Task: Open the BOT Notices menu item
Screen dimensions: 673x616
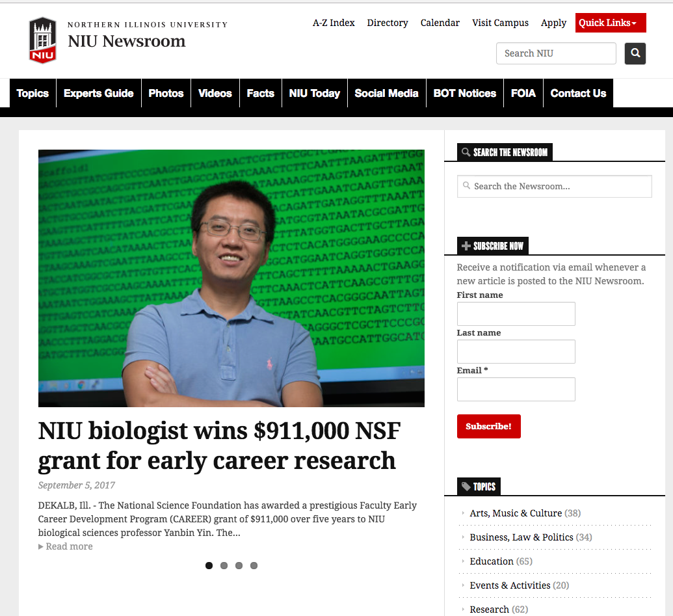Action: 464,93
